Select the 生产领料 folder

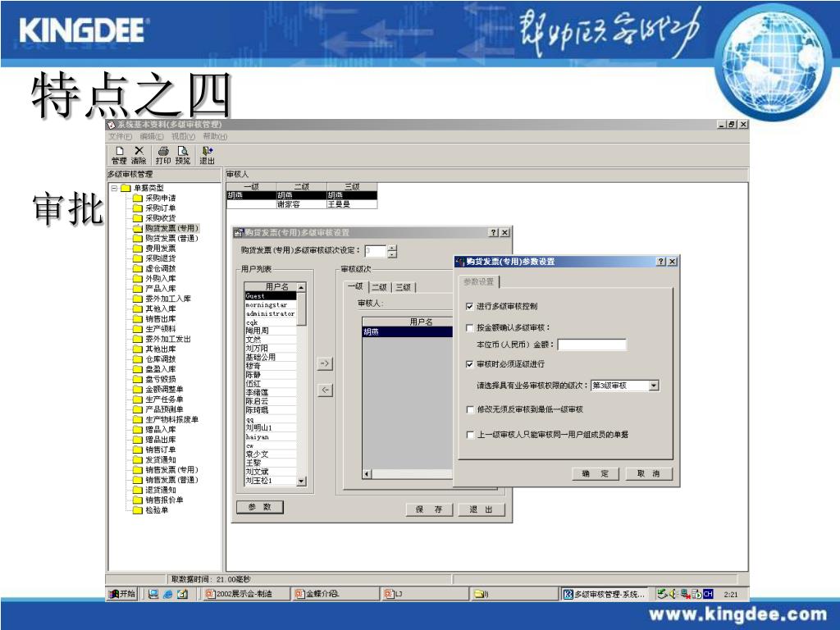(154, 329)
